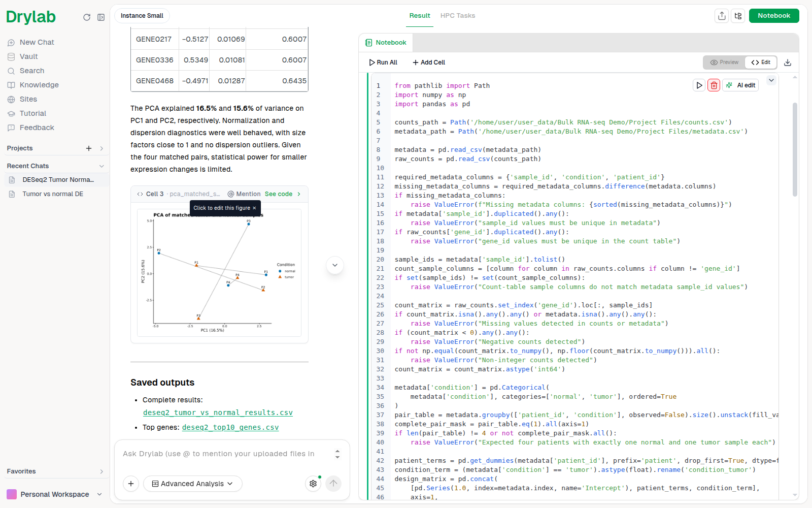The height and width of the screenshot is (508, 812).
Task: Open the DESeq2 Tumor Norma... chat
Action: coord(57,180)
